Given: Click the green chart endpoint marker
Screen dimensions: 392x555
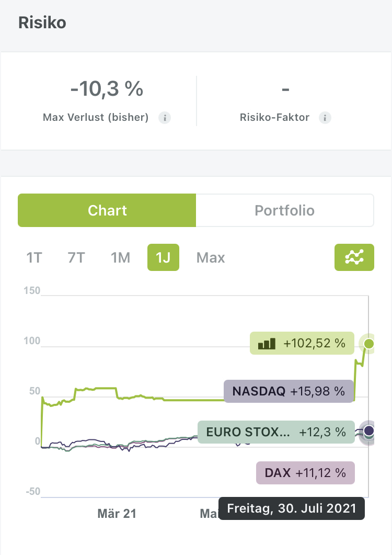Looking at the screenshot, I should 369,344.
